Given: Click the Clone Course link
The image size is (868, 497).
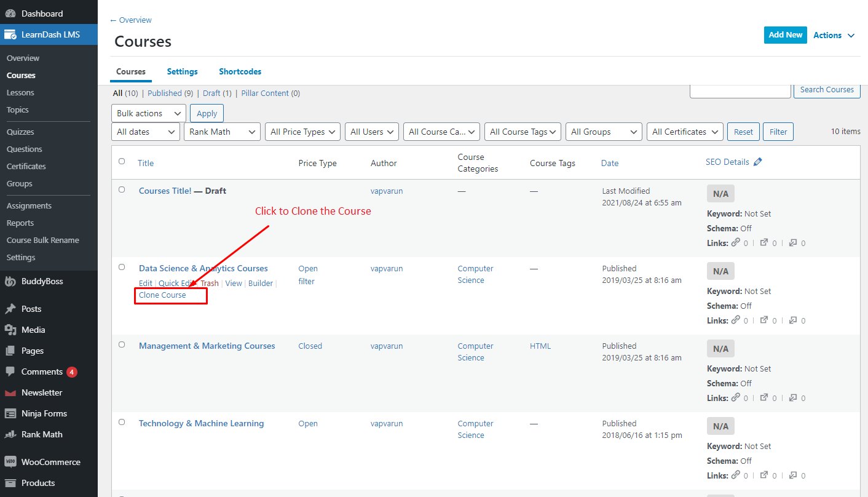Looking at the screenshot, I should [x=162, y=295].
